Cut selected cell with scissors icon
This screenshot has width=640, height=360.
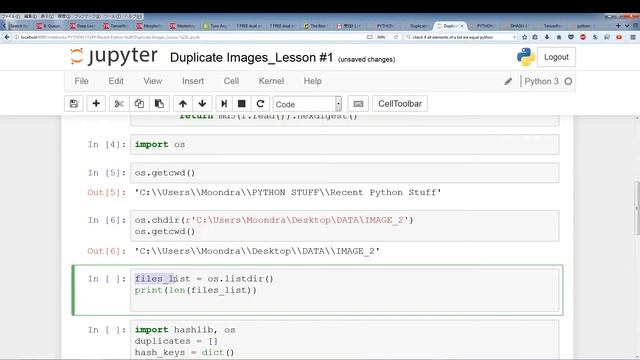119,104
